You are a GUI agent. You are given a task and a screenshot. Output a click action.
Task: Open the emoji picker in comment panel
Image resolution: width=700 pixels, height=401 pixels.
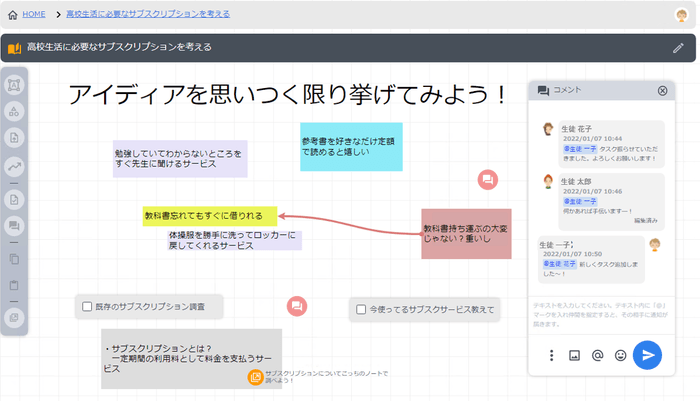tap(620, 355)
